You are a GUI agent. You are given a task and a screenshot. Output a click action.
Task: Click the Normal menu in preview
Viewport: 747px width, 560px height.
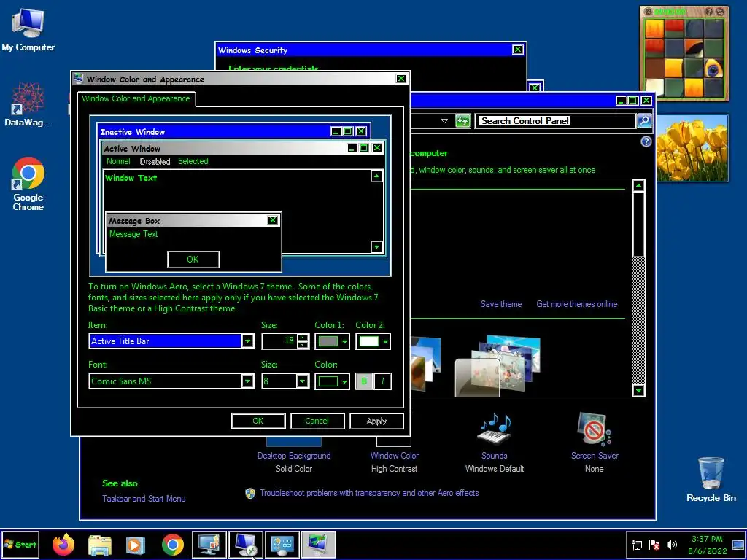point(118,161)
